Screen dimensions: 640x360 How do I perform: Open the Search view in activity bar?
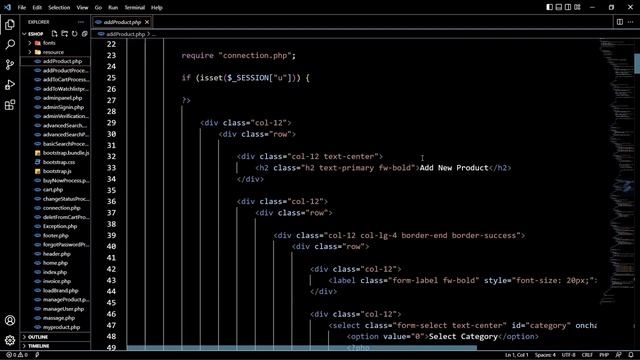10,44
